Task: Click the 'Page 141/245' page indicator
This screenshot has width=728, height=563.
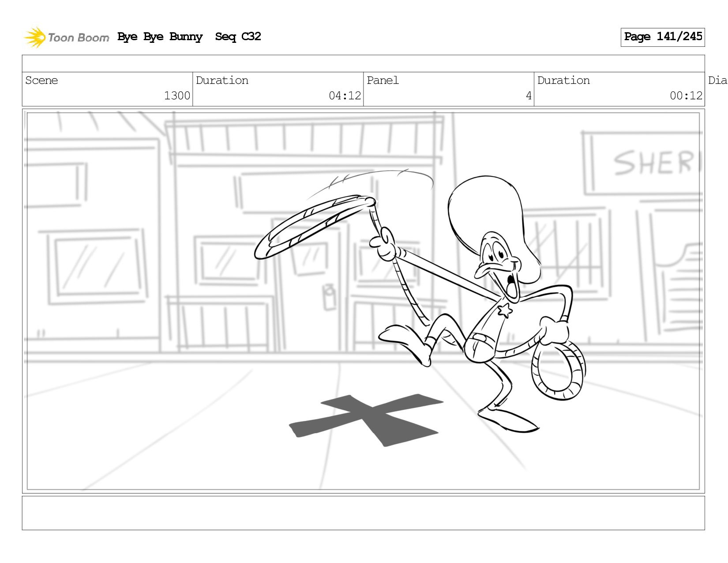Action: 663,37
